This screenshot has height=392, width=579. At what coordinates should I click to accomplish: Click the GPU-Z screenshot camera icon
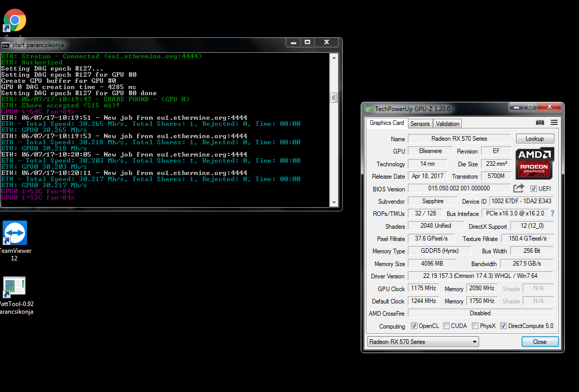coord(540,122)
